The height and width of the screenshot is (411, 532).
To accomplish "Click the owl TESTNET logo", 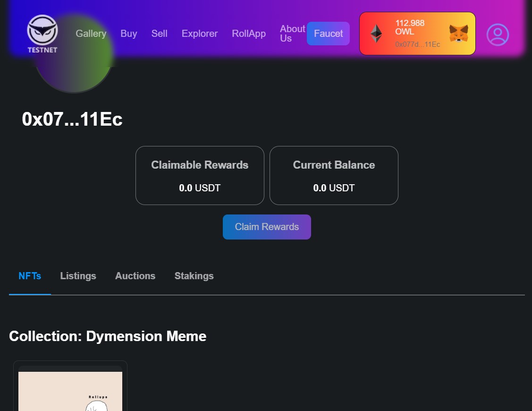I will [x=42, y=34].
